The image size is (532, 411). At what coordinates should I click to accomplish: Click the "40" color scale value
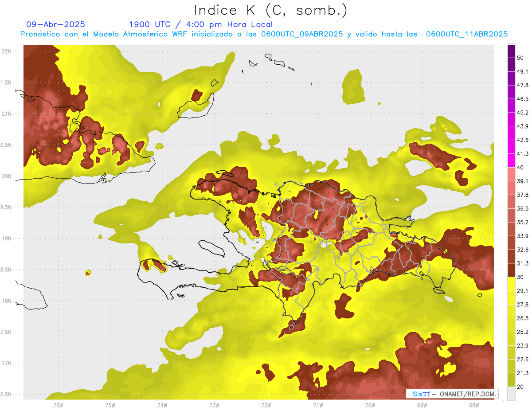point(520,168)
